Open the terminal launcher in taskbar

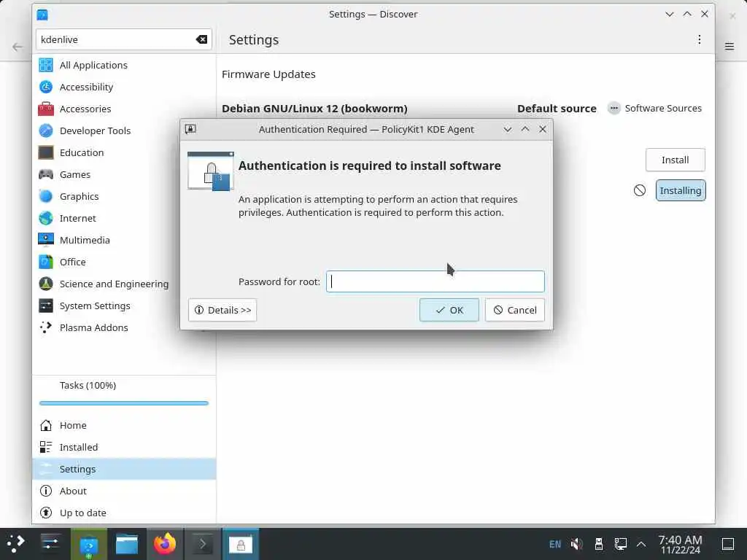[203, 544]
